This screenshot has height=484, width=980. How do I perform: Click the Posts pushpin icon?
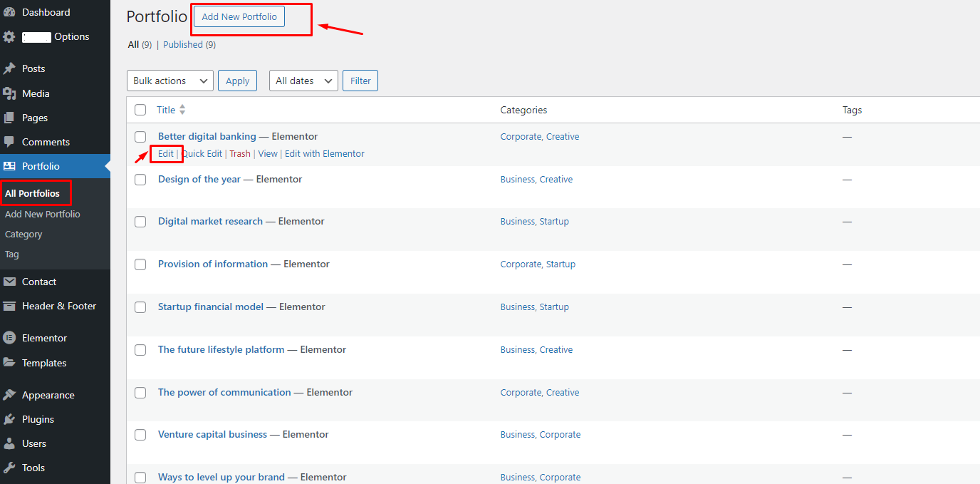tap(9, 68)
